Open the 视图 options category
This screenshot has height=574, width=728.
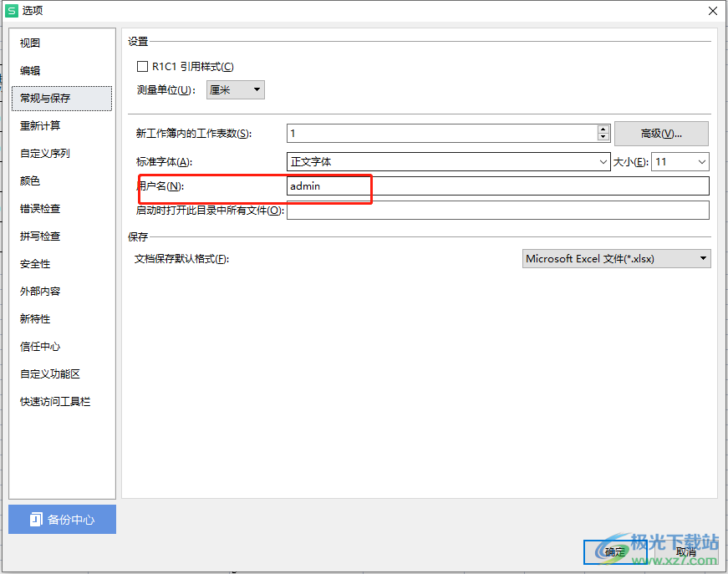coord(62,43)
